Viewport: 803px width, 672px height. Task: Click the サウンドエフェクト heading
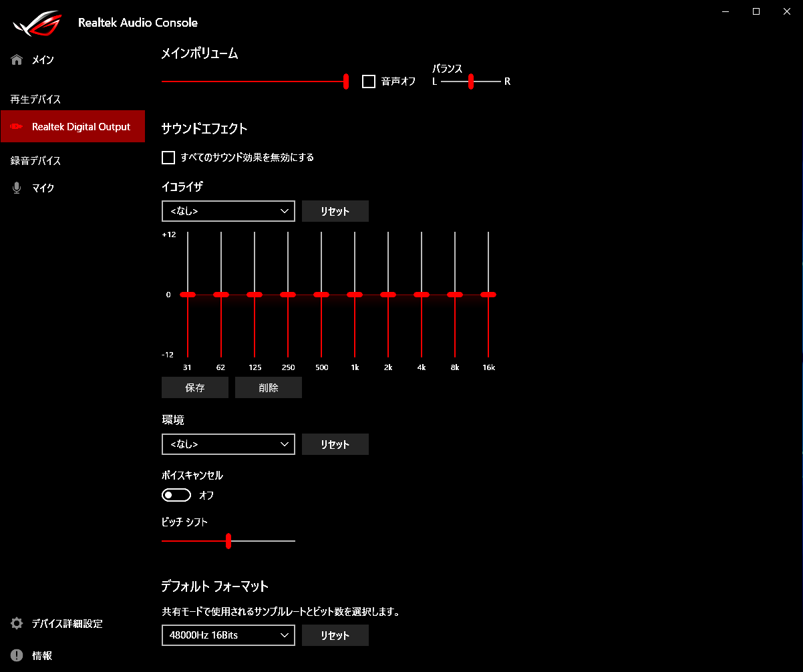(x=204, y=129)
